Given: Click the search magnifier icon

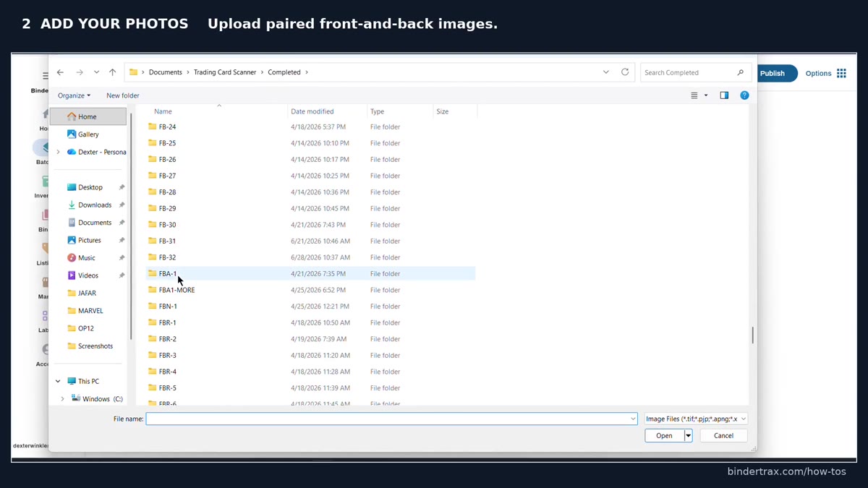Looking at the screenshot, I should click(740, 72).
